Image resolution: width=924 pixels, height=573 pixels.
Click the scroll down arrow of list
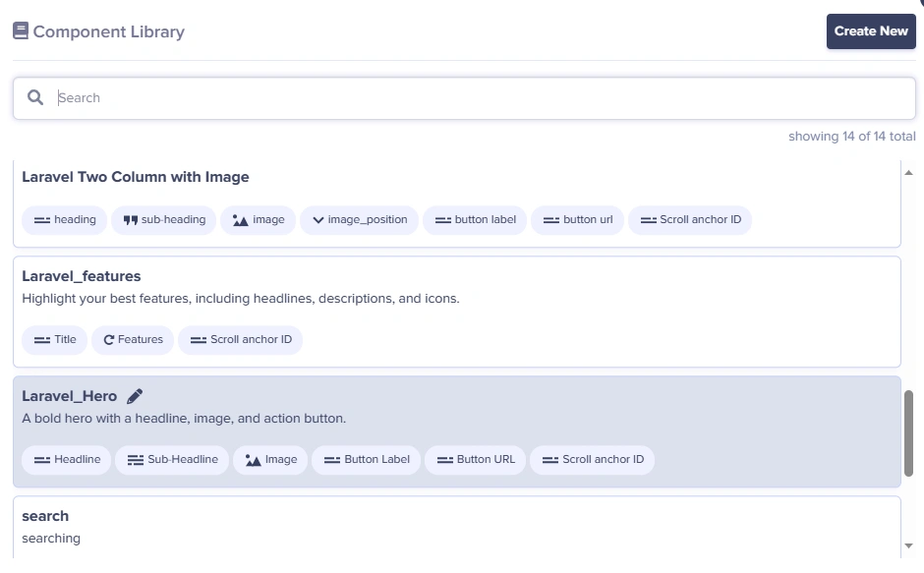click(x=908, y=545)
